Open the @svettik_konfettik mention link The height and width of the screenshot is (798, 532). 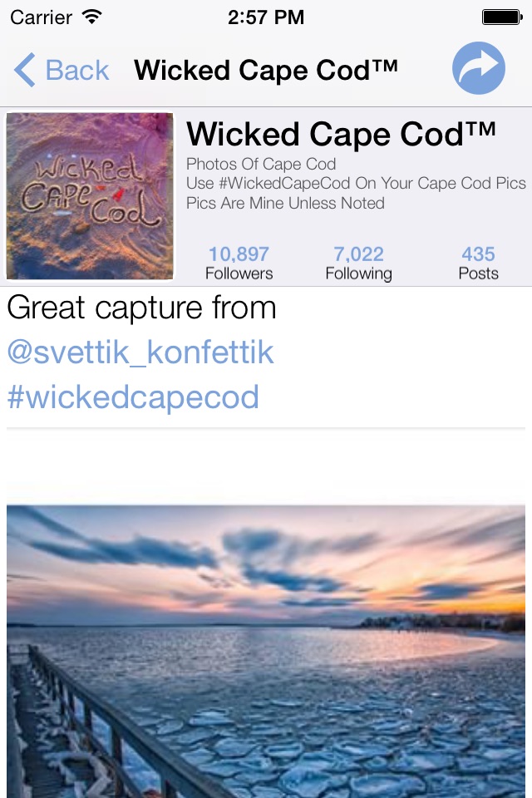coord(140,352)
